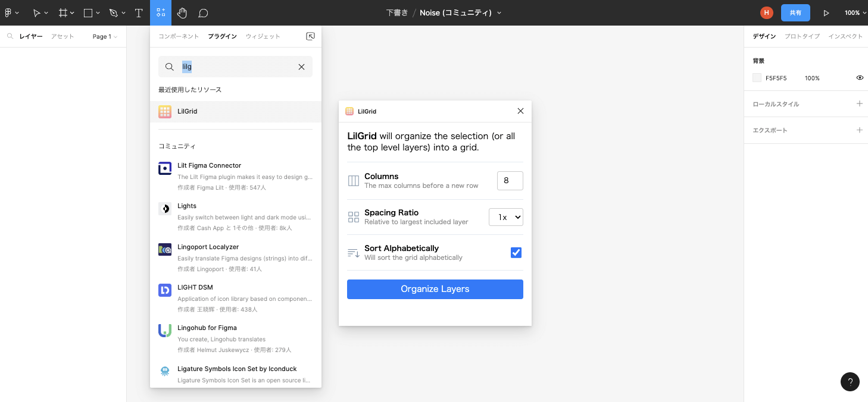Open the Lights plugin entry

[236, 216]
